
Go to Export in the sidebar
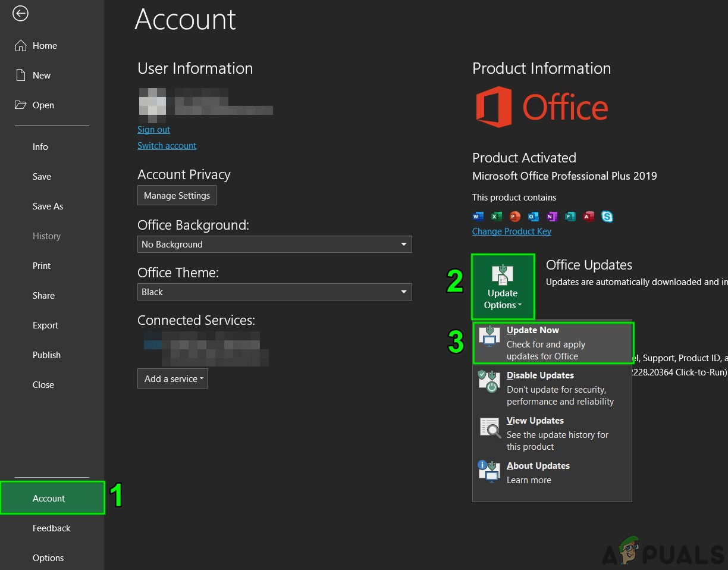[45, 325]
